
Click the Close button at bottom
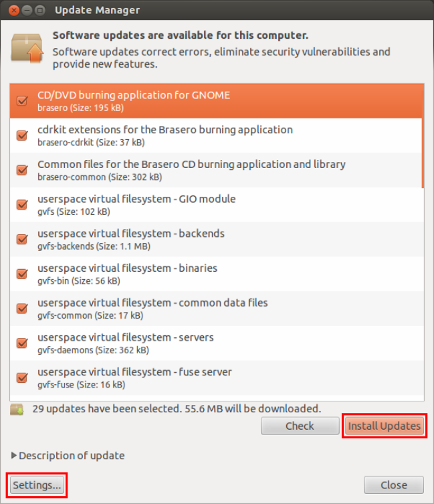pyautogui.click(x=394, y=485)
